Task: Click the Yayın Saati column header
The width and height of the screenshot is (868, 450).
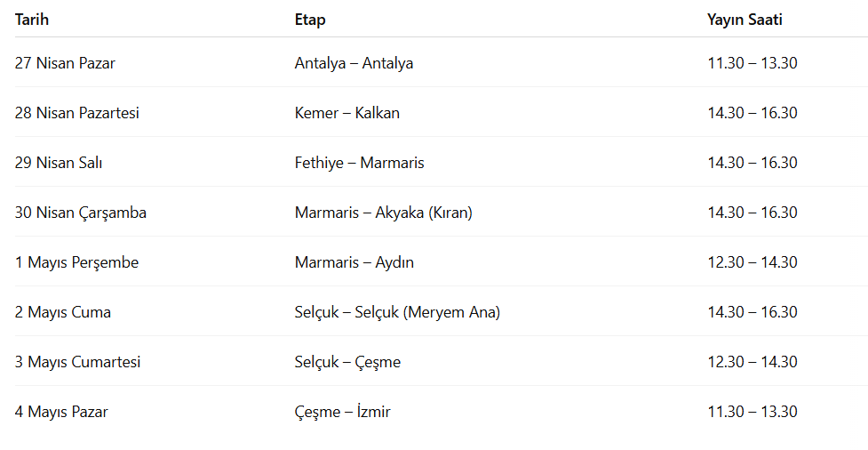Action: [x=745, y=20]
